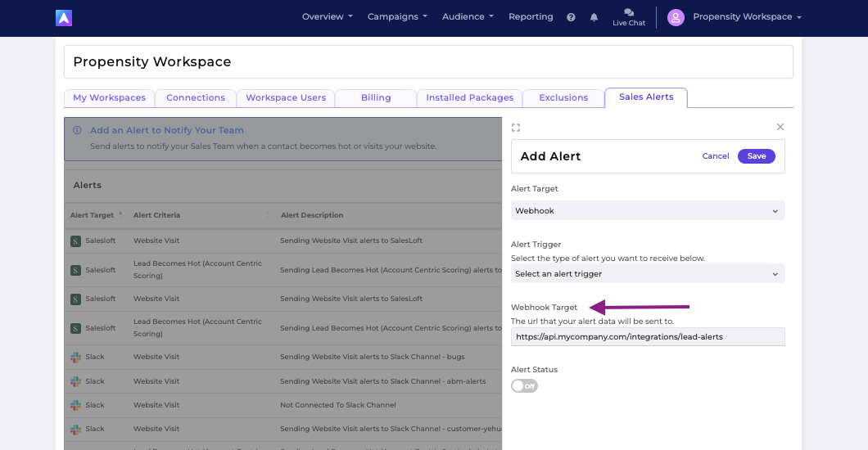Click the user avatar icon
This screenshot has width=868, height=450.
[676, 17]
